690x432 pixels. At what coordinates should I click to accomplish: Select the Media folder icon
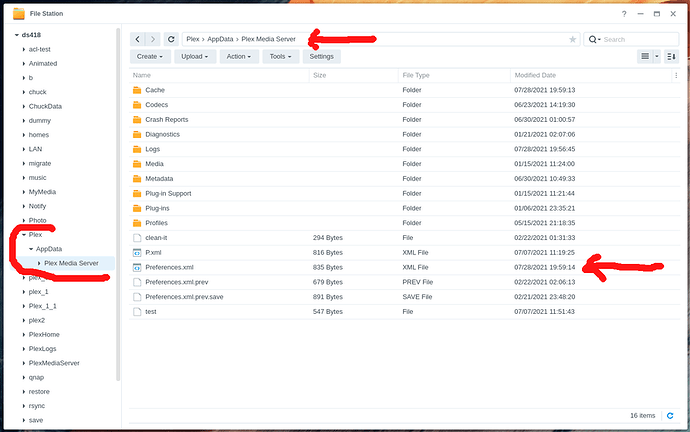(137, 164)
